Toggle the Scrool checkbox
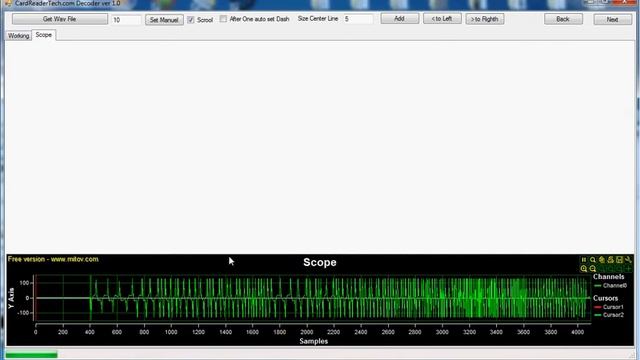Image resolution: width=640 pixels, height=360 pixels. pos(191,20)
